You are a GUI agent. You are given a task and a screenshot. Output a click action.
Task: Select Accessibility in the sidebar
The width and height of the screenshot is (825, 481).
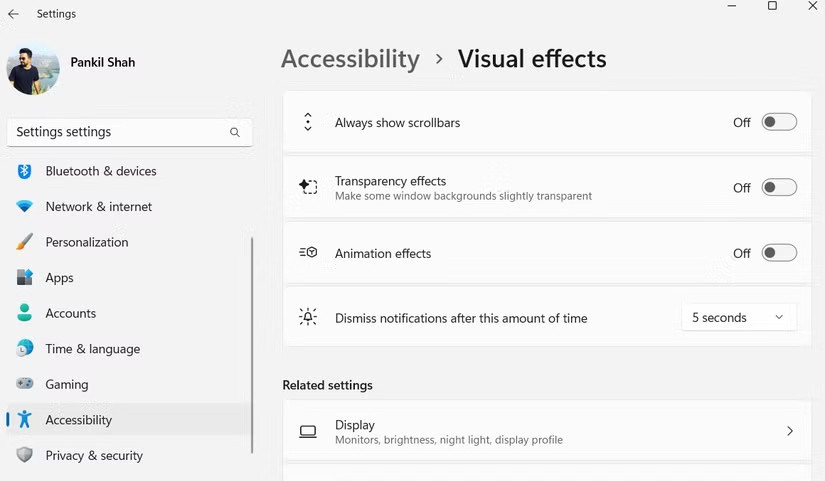point(78,420)
